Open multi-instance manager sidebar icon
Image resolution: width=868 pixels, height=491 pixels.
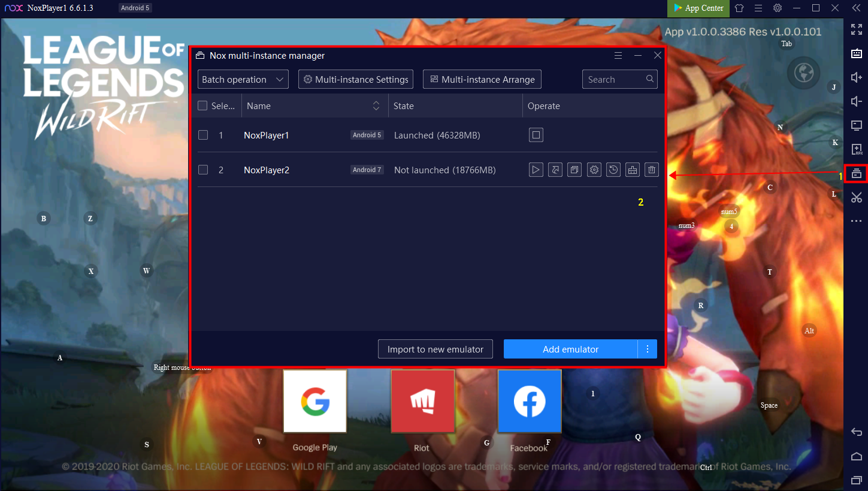point(857,173)
